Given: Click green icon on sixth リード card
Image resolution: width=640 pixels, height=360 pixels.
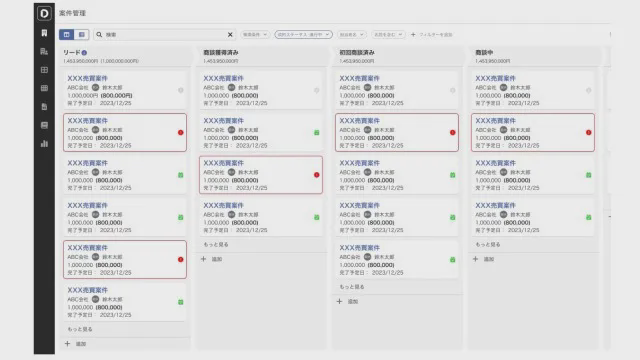Looking at the screenshot, I should (180, 302).
